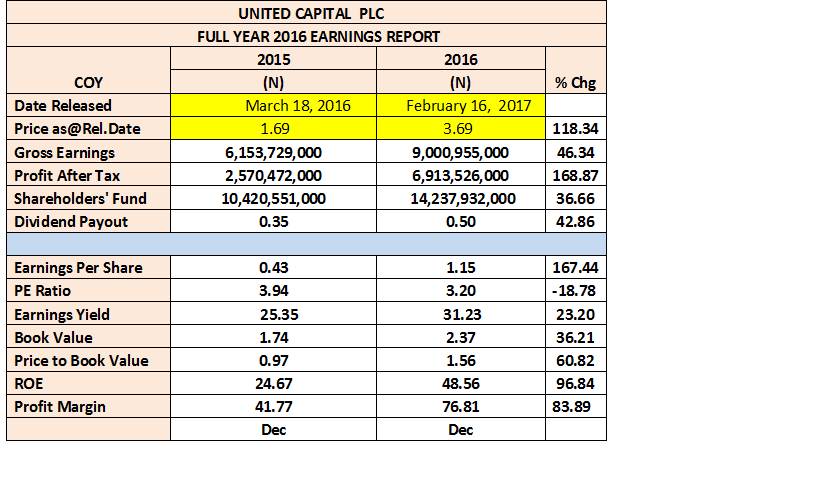The image size is (819, 477).
Task: Click the PE Ratio change -18.78 cell
Action: [x=576, y=290]
